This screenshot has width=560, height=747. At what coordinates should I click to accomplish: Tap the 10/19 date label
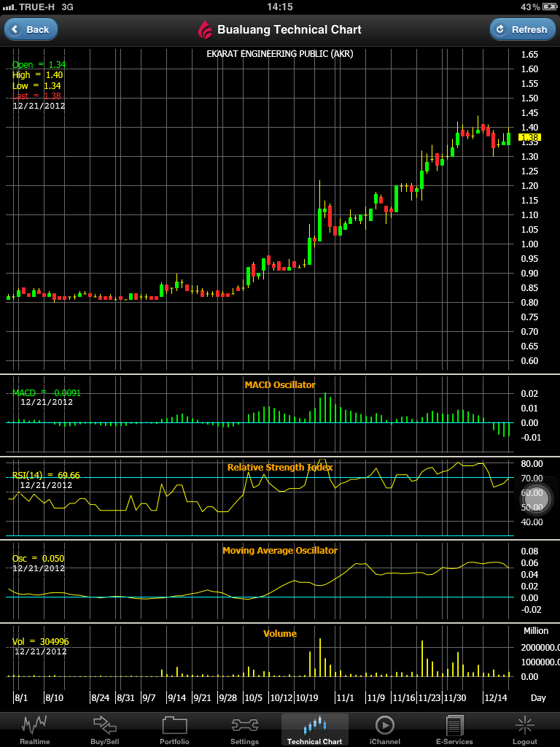(307, 698)
